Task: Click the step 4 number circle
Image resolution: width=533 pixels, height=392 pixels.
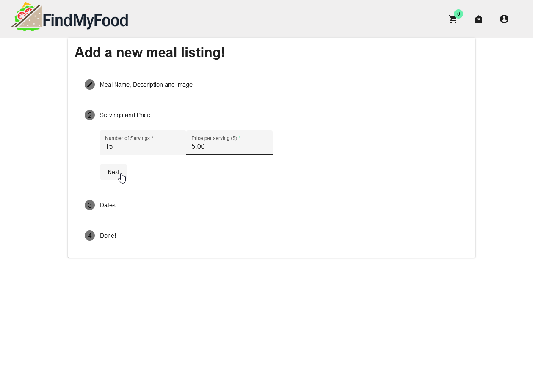Action: (90, 236)
